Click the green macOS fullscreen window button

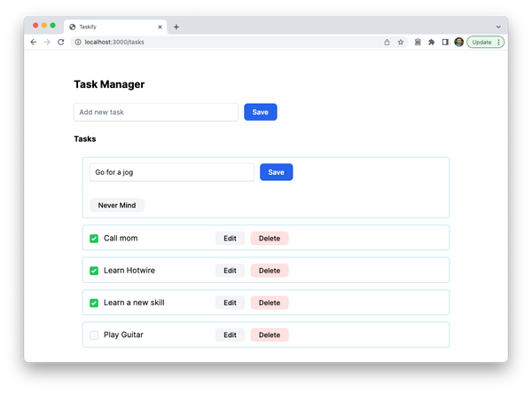click(52, 25)
